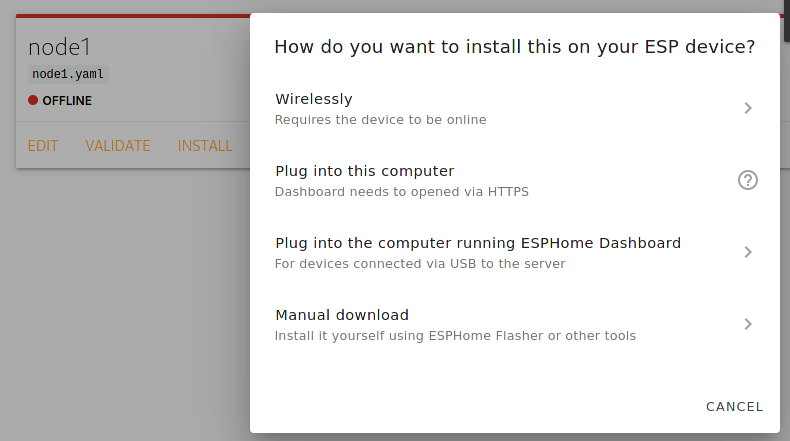Click the OFFLINE status text
Screen dimensions: 790x441
[x=67, y=100]
